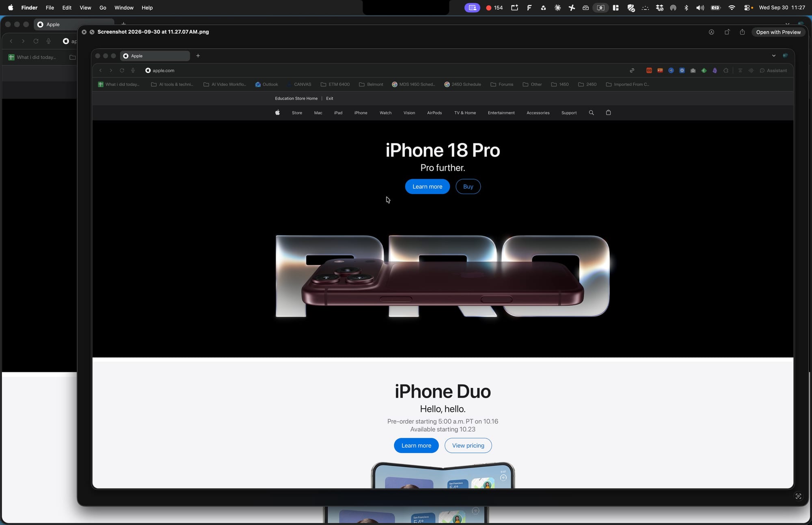Select Entertainment in the previewed Apple nav bar
Screen dimensions: 812x525
pos(501,113)
